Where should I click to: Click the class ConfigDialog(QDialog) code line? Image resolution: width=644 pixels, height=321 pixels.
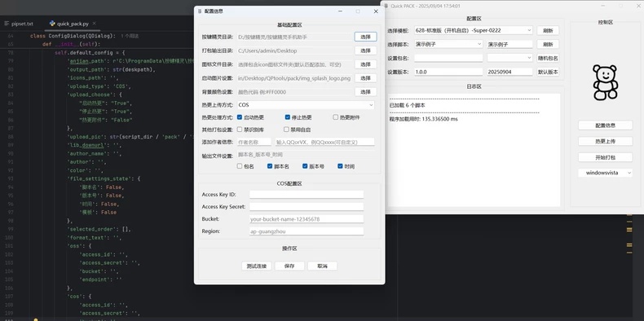point(73,36)
